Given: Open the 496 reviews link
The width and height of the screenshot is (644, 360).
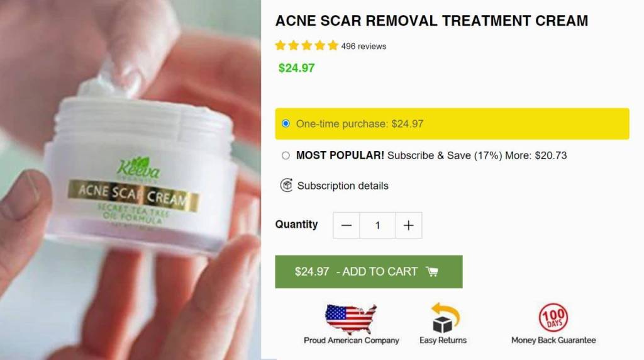Looking at the screenshot, I should pyautogui.click(x=364, y=47).
